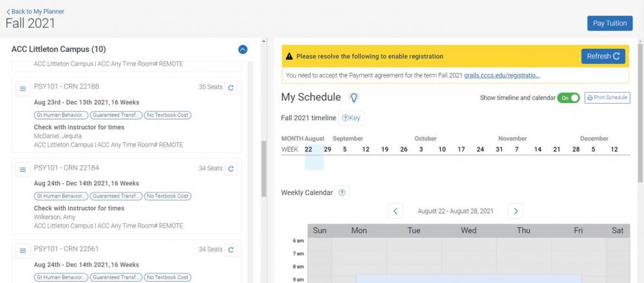The width and height of the screenshot is (644, 283).
Task: Click the 'No Textbook Cost' tag on CRN 22184
Action: pos(167,196)
